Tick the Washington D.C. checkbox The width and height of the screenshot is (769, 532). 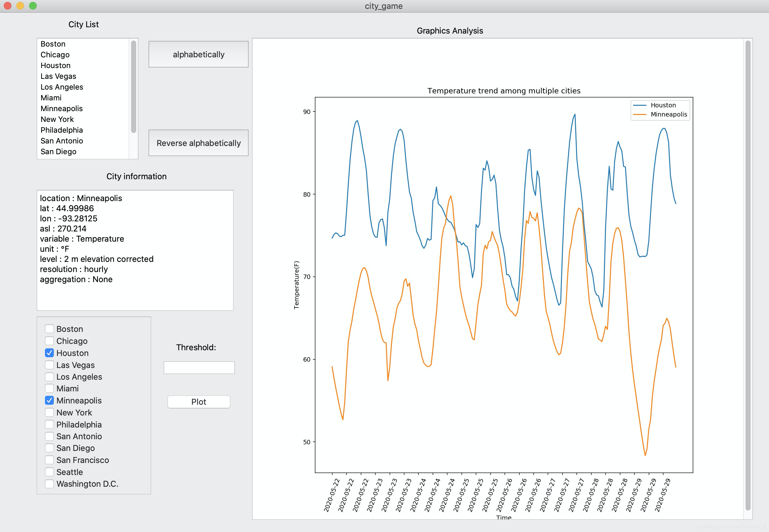click(49, 484)
